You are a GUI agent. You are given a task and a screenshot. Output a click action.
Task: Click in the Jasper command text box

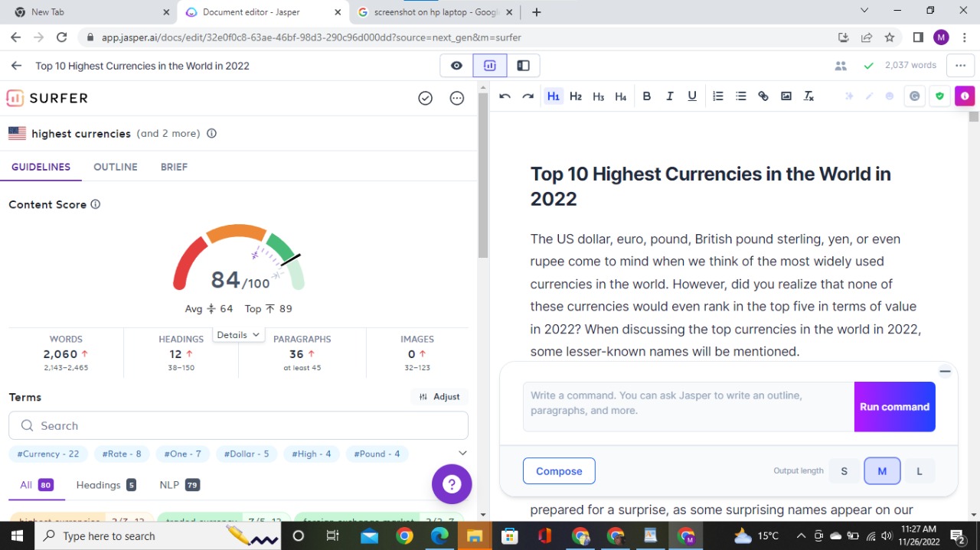tap(688, 407)
